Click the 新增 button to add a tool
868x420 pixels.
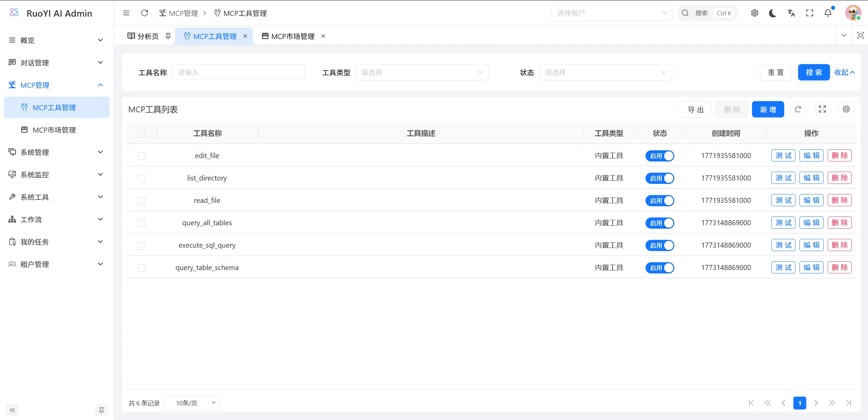(x=768, y=109)
